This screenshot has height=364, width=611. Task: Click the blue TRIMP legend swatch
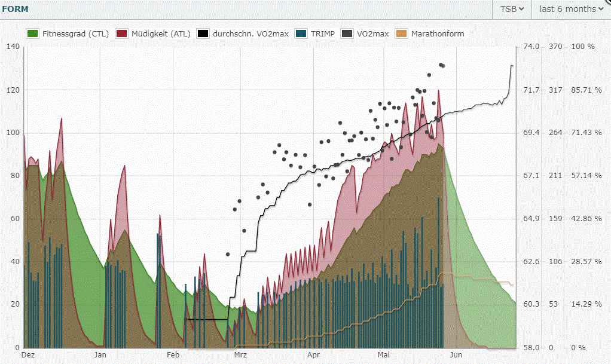coord(303,34)
